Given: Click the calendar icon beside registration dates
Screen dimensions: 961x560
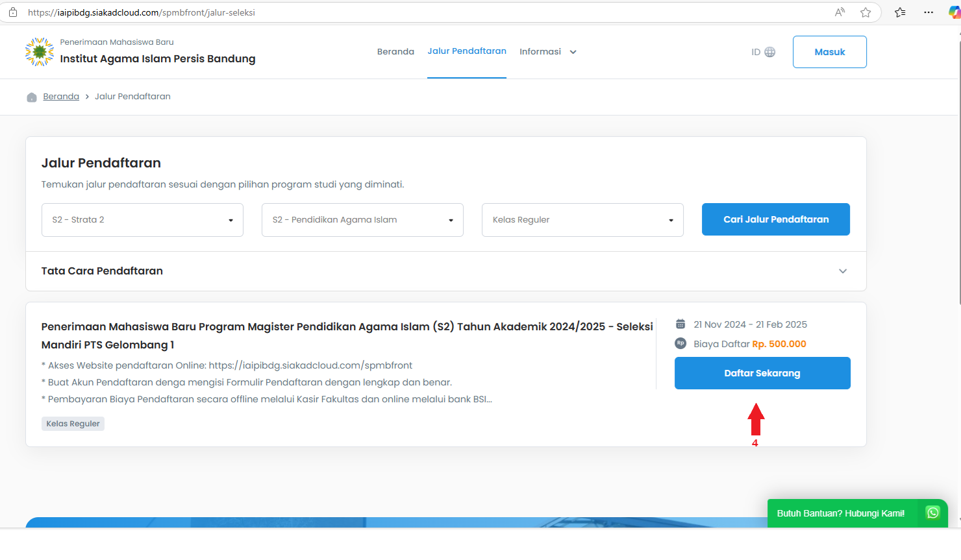Looking at the screenshot, I should [x=680, y=324].
